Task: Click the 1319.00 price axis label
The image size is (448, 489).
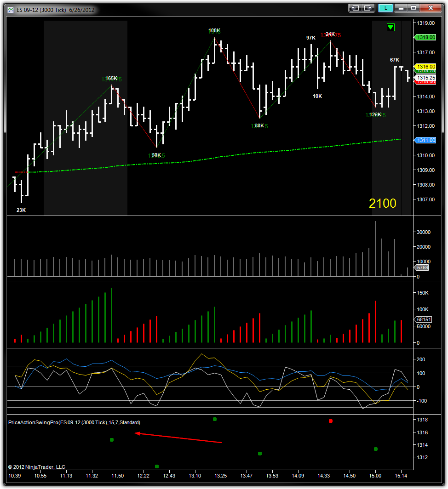Action: (426, 23)
